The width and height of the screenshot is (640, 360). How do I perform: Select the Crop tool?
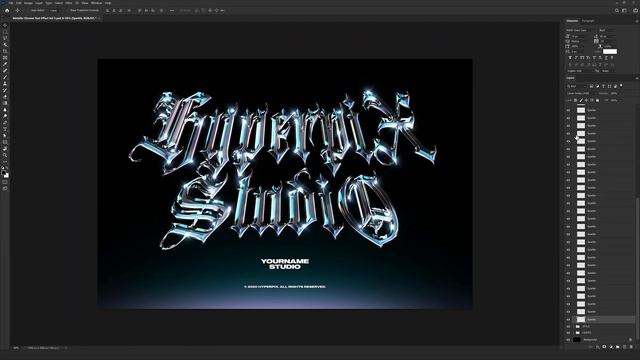pos(5,51)
